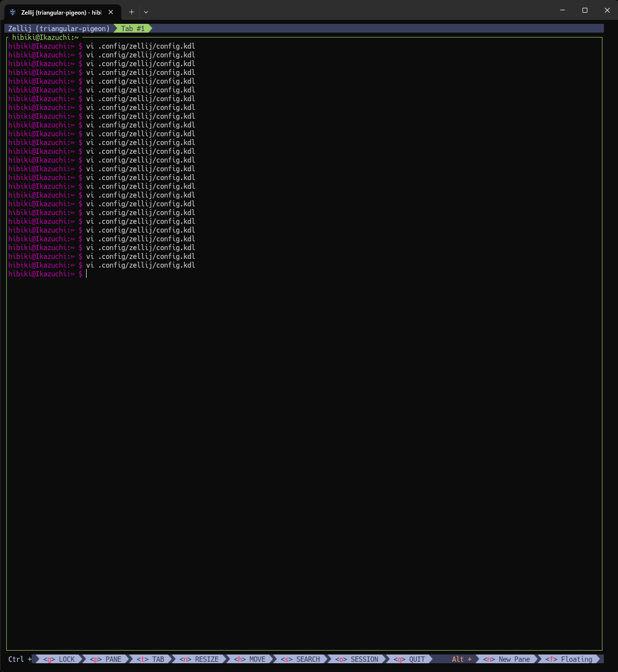Close the Zellij (triangular-pigeon) window tab
This screenshot has height=672, width=618.
pos(111,12)
